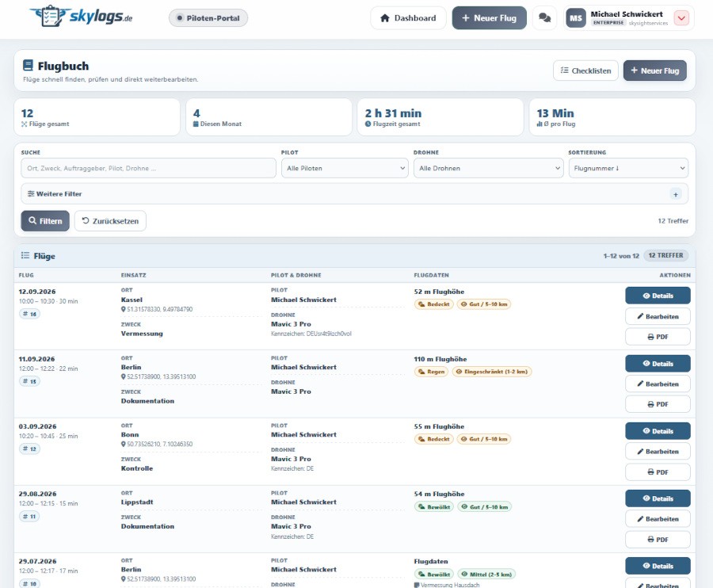
Task: Edit the 29.08.2026 Lippstadt flight
Action: [658, 519]
